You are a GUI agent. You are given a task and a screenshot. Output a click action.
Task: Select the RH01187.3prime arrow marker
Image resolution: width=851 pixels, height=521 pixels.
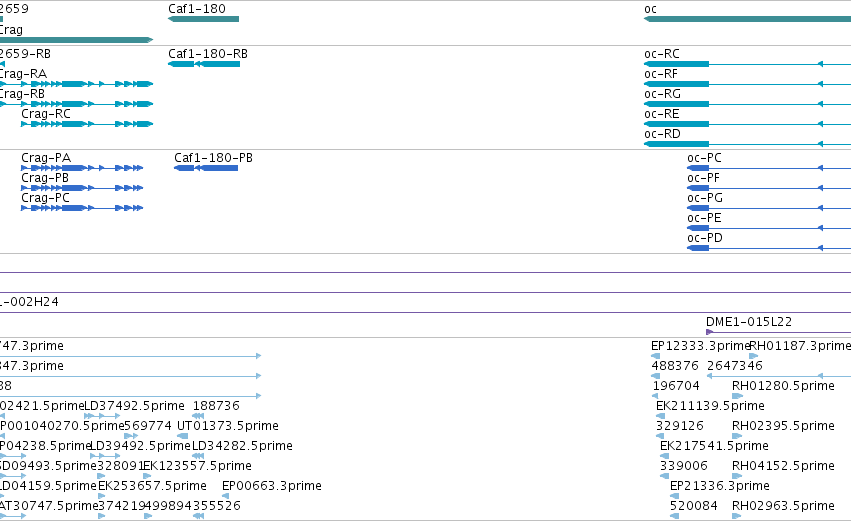pos(753,356)
